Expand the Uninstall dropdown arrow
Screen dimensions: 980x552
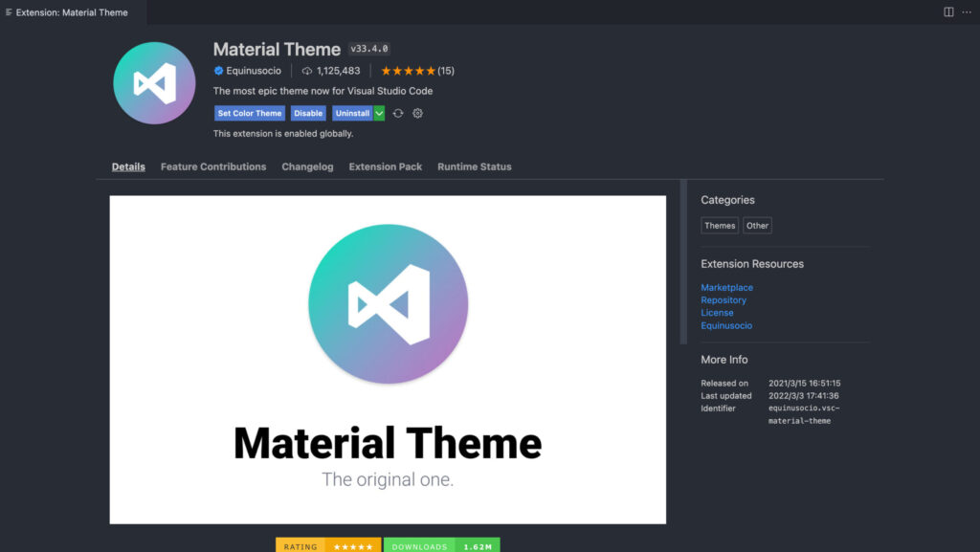[379, 113]
